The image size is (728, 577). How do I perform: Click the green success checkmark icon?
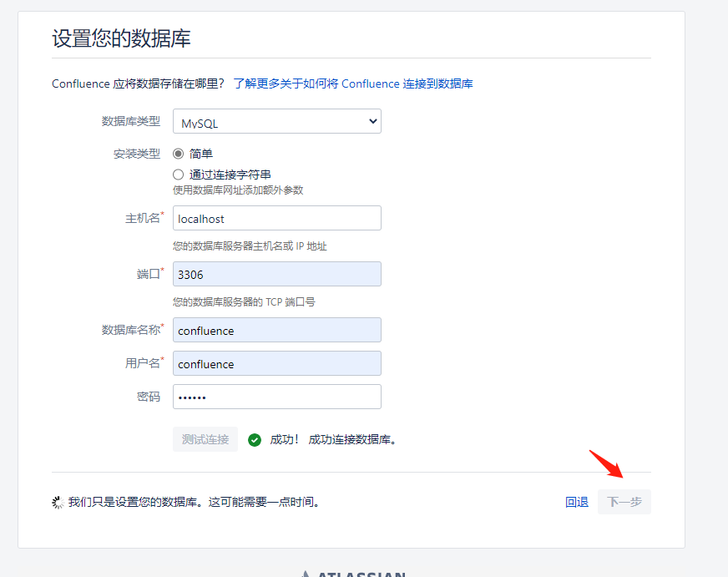click(x=255, y=439)
